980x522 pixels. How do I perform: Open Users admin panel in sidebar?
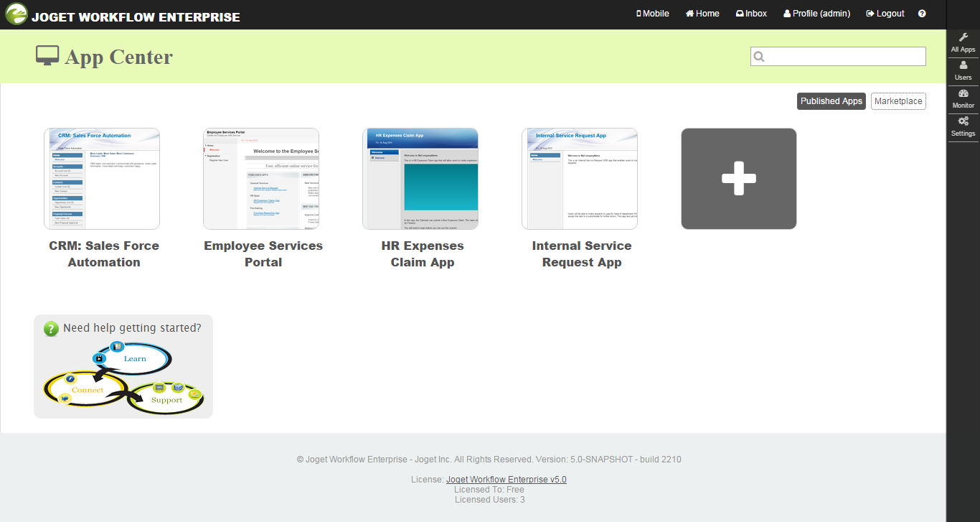coord(963,71)
